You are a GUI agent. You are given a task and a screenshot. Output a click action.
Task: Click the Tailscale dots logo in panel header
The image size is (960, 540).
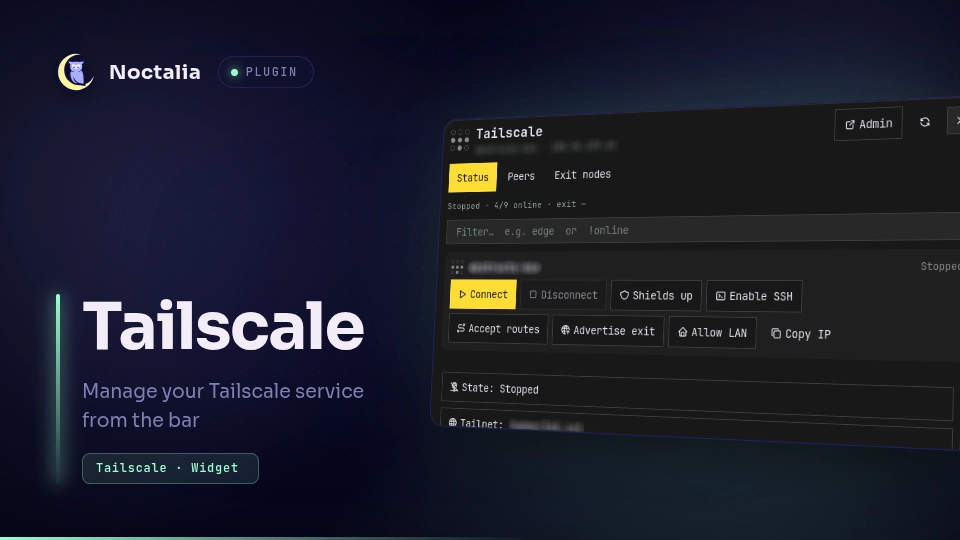tap(460, 140)
